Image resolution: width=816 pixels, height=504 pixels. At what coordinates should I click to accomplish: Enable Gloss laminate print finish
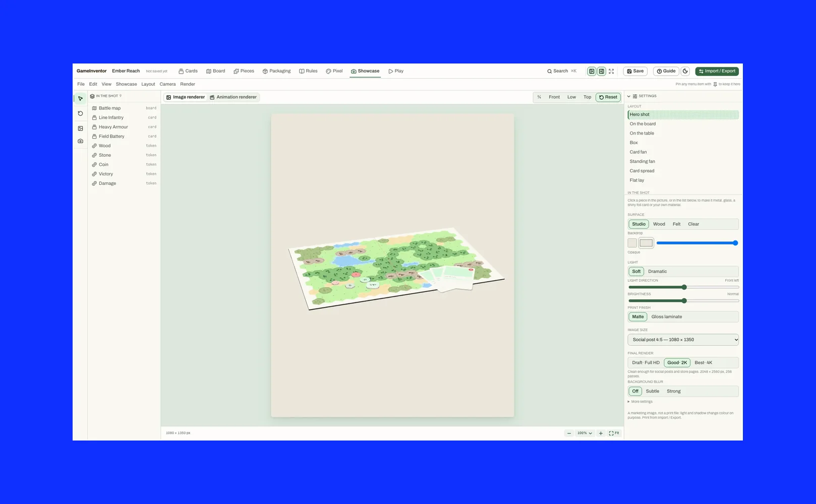coord(667,317)
